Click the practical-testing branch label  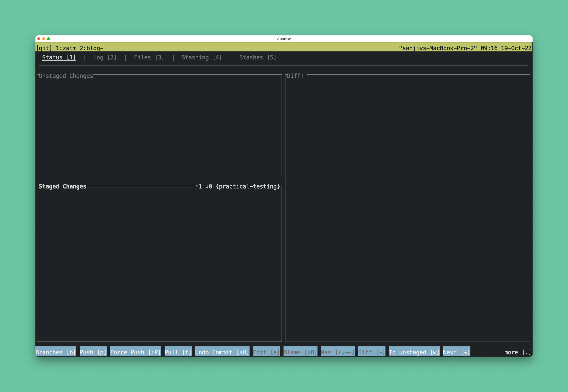coord(248,187)
